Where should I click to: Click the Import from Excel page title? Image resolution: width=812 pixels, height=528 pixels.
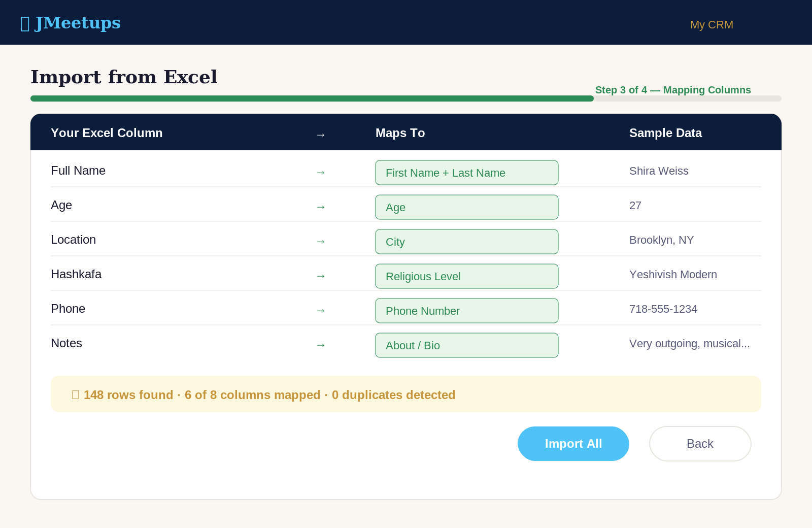pos(124,77)
